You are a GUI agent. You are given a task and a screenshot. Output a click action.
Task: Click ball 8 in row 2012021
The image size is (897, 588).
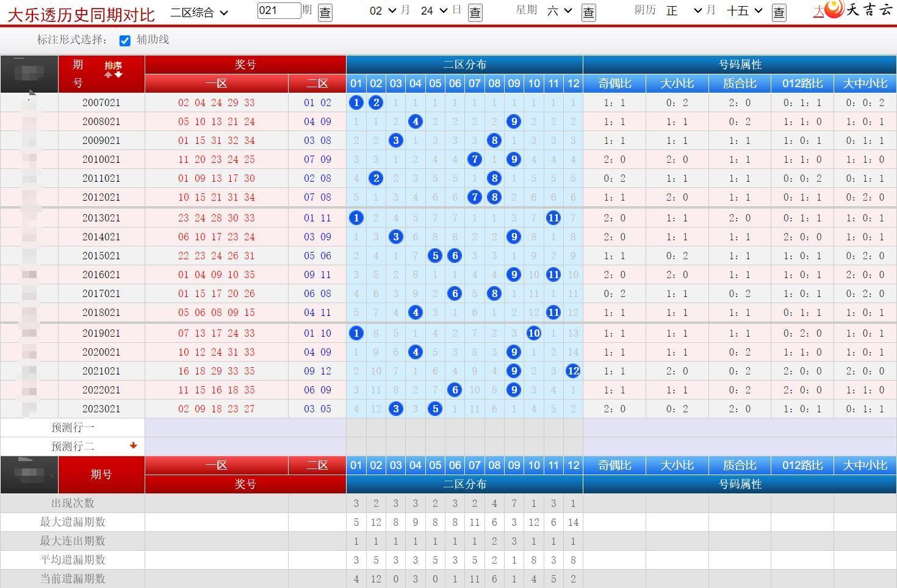(x=494, y=197)
